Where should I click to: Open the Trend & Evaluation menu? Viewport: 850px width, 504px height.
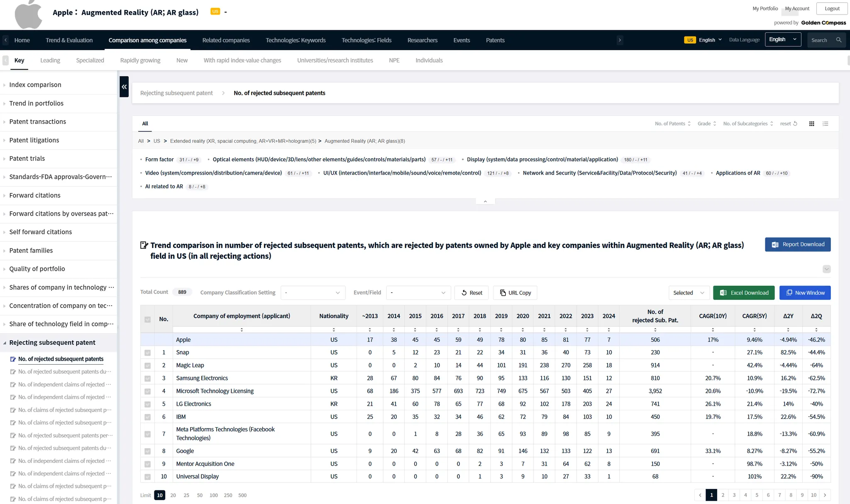[69, 40]
